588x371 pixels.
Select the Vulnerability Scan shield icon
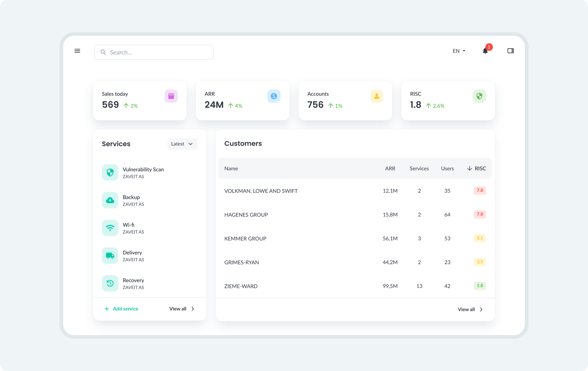tap(110, 172)
